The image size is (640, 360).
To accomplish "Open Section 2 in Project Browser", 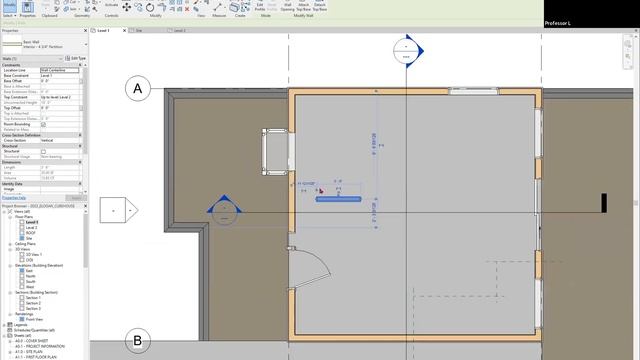I will (33, 303).
